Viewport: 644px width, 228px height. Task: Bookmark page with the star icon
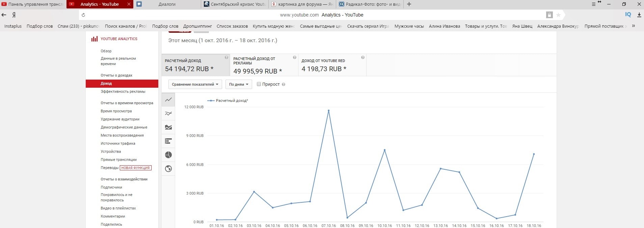558,15
